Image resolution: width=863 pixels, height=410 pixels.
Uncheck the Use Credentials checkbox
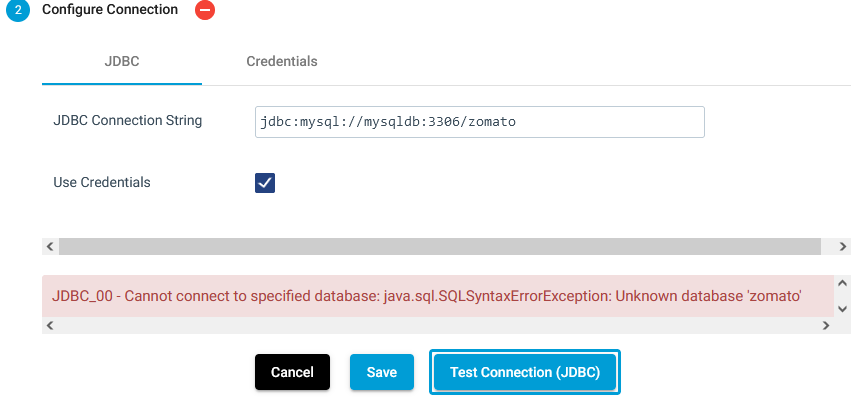pyautogui.click(x=265, y=183)
